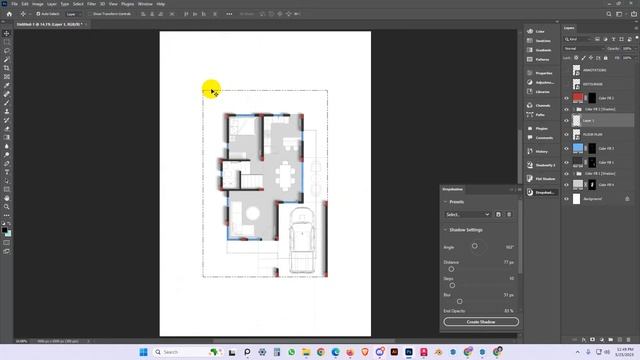Hide the Color Fill 2 layer
640x360 pixels.
[566, 98]
